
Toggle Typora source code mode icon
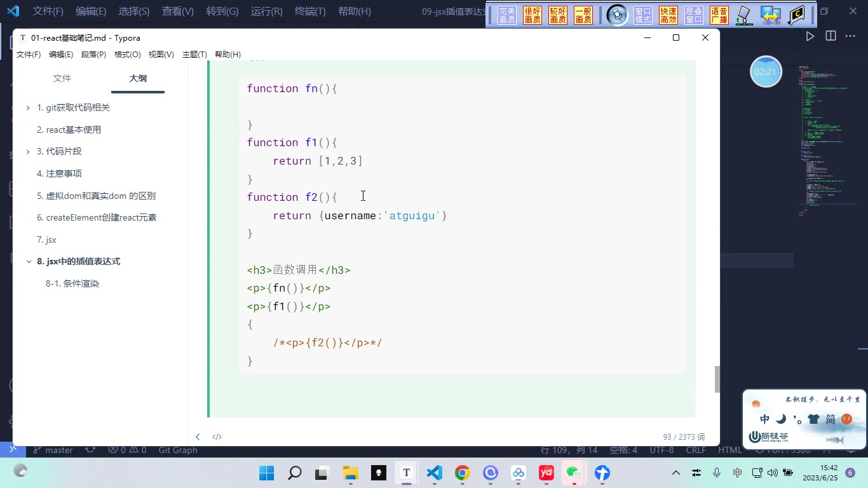tap(217, 437)
